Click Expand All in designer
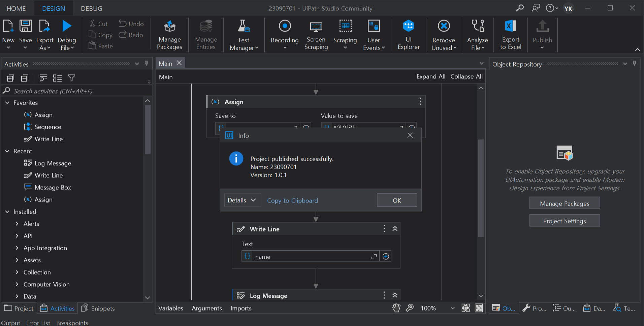Image resolution: width=644 pixels, height=326 pixels. 431,76
